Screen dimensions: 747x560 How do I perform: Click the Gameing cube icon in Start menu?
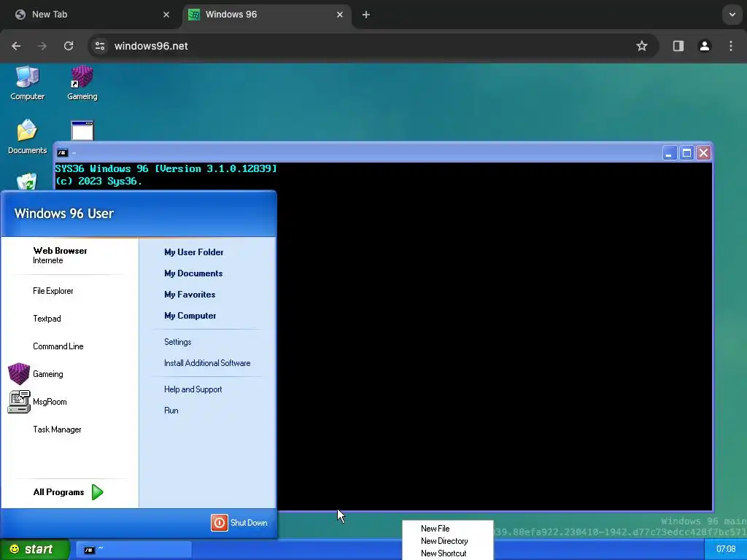pos(19,374)
